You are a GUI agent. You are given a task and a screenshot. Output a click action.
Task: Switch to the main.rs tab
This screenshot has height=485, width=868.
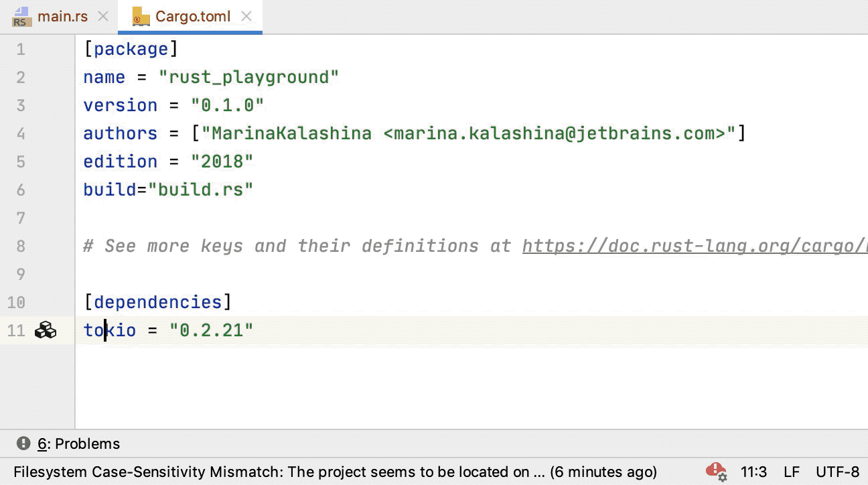[62, 17]
